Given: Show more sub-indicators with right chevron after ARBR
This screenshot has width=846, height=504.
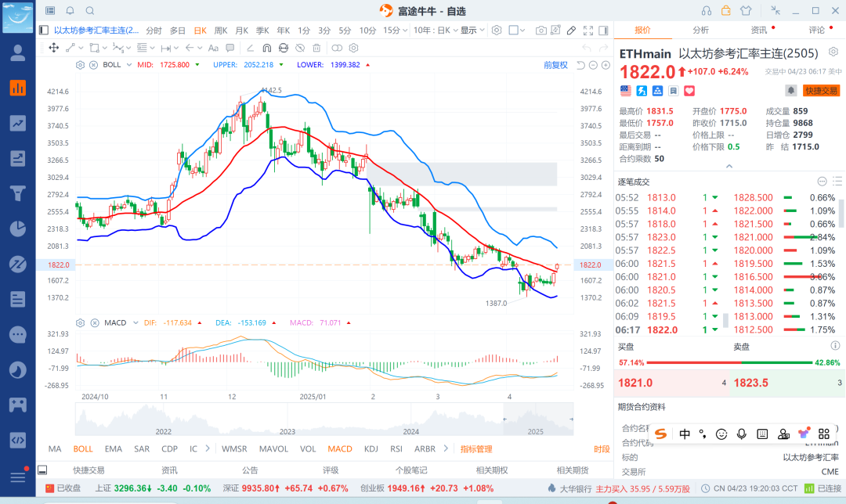Looking at the screenshot, I should click(446, 448).
